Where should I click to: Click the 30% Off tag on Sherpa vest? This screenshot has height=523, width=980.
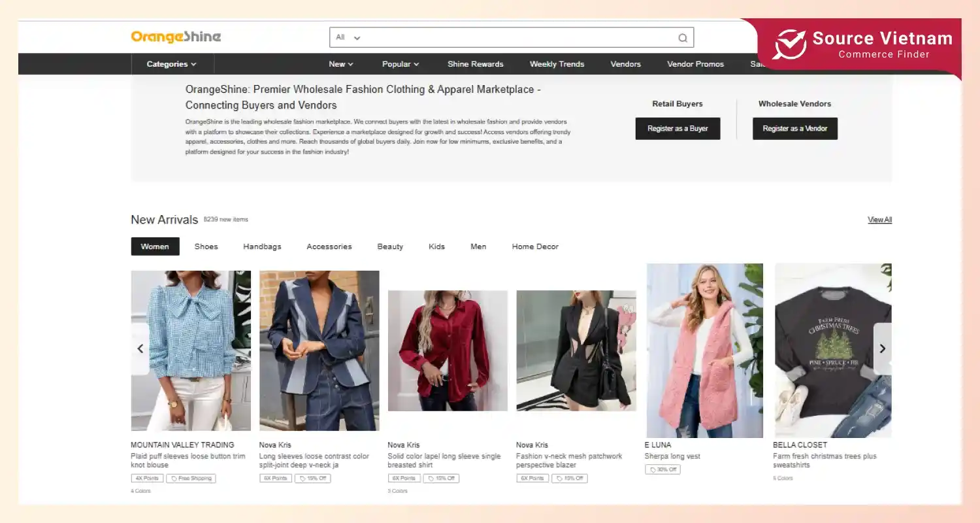click(x=662, y=469)
